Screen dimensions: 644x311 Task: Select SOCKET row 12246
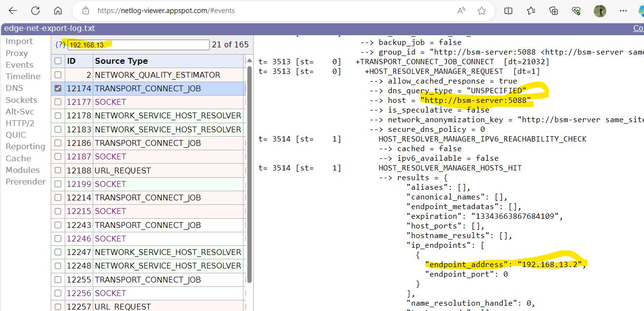tap(148, 239)
